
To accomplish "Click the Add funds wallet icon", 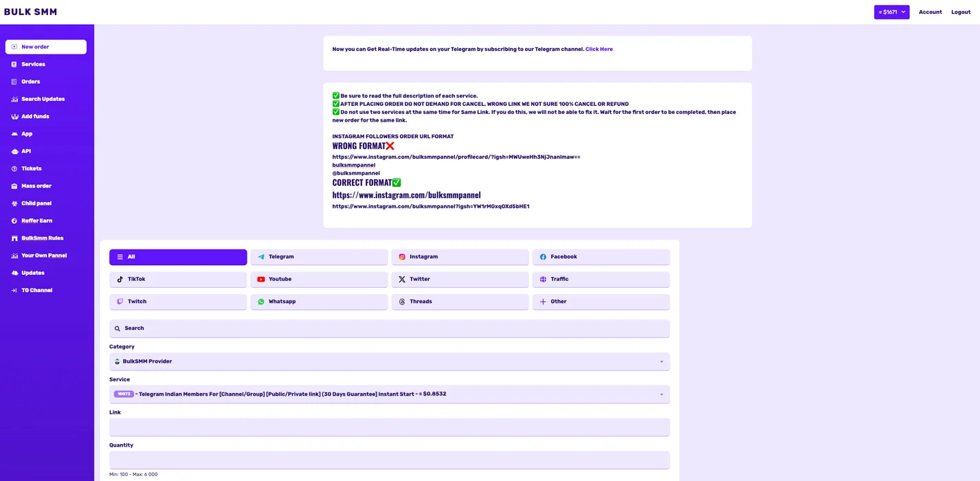I will point(14,117).
